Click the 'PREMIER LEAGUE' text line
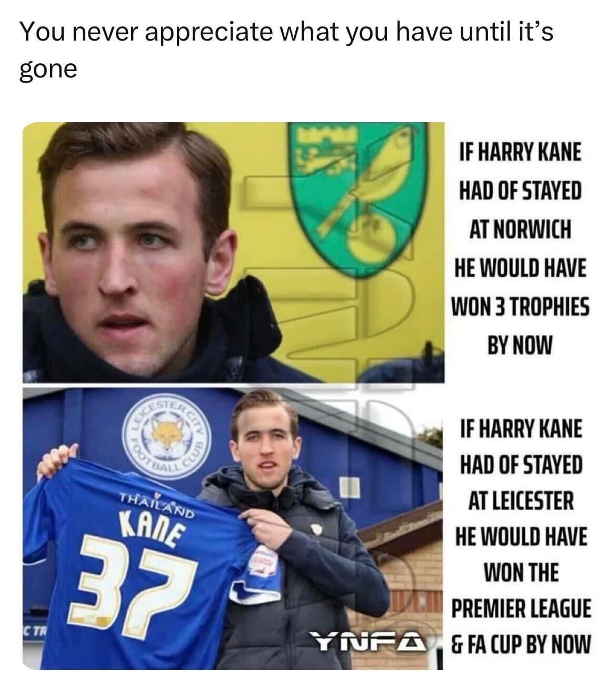 (x=521, y=608)
